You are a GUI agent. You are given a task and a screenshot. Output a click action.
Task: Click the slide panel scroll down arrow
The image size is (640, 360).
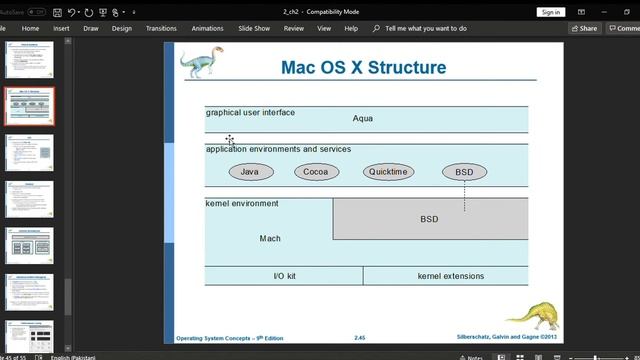pos(68,349)
